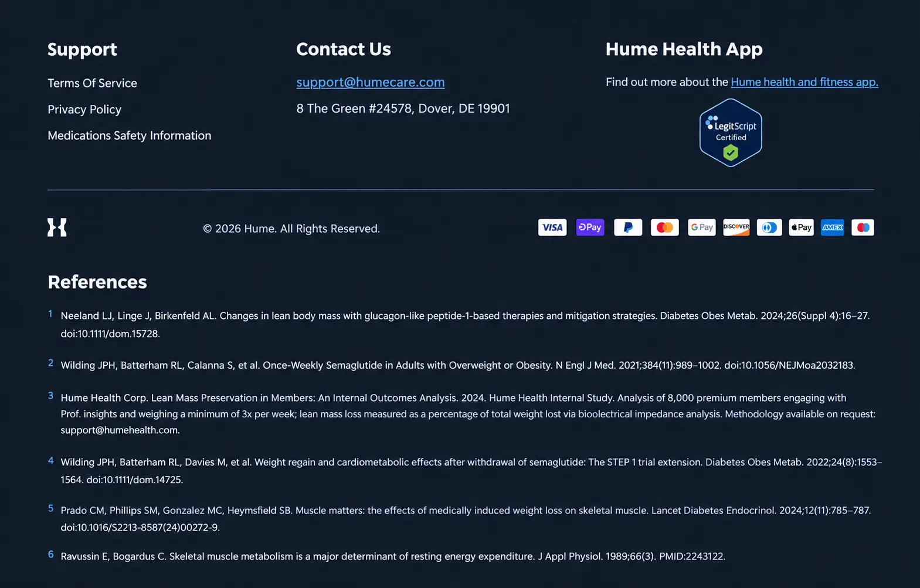The height and width of the screenshot is (588, 920).
Task: Click the Discover payment icon
Action: point(736,227)
